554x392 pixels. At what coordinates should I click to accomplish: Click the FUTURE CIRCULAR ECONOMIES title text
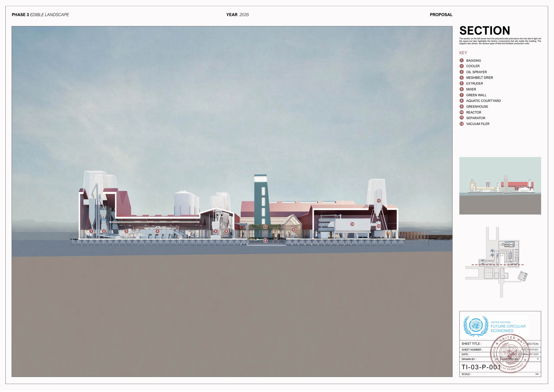point(508,328)
